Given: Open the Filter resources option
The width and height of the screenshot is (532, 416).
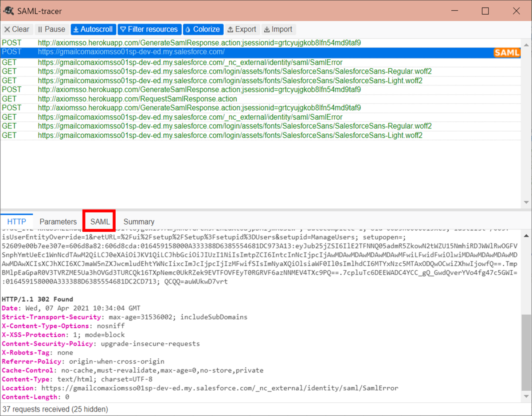Looking at the screenshot, I should pyautogui.click(x=149, y=29).
